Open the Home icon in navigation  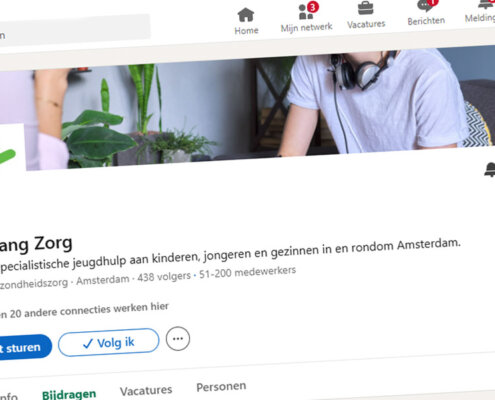click(x=246, y=15)
